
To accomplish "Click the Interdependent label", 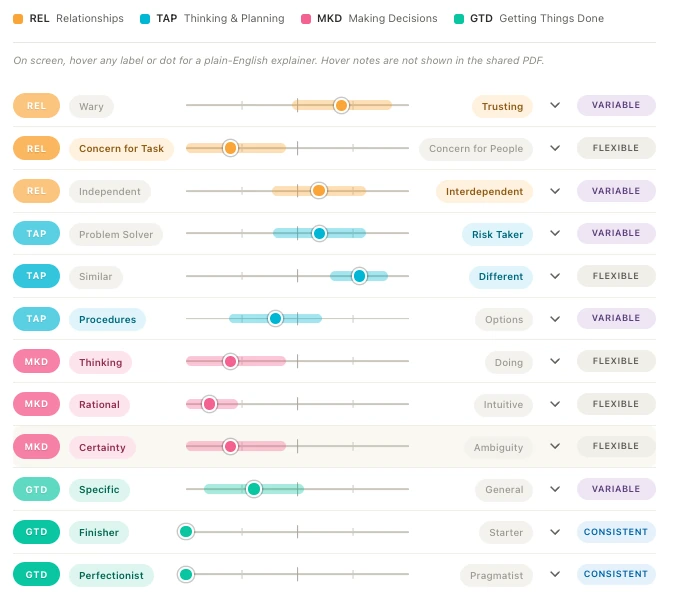I will (484, 191).
